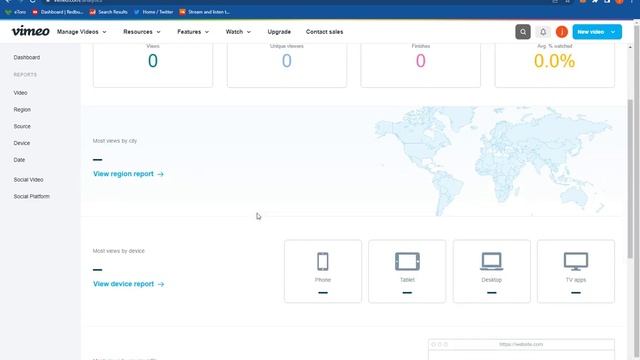Open the Social Video report in sidebar
This screenshot has width=640, height=360.
(x=28, y=180)
